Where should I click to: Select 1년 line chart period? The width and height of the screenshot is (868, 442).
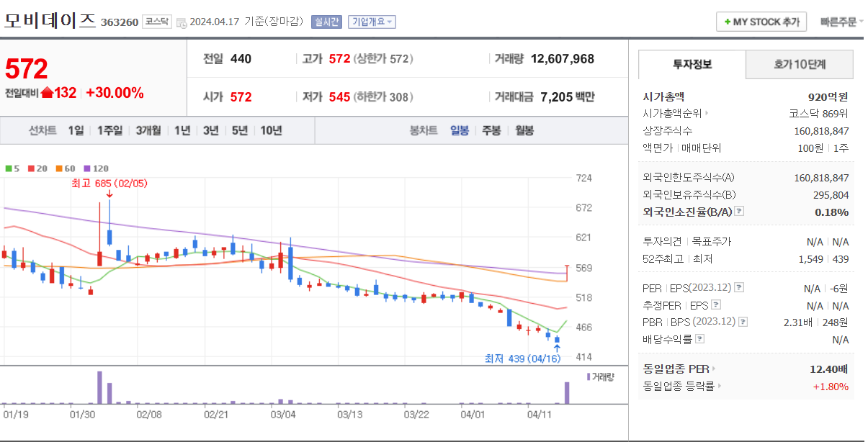[x=182, y=130]
